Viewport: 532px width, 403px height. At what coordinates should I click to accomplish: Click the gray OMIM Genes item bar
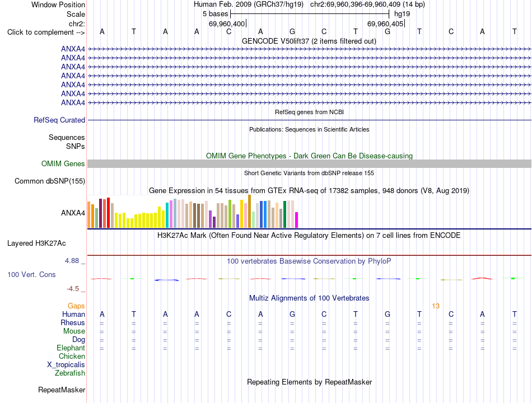pos(309,164)
